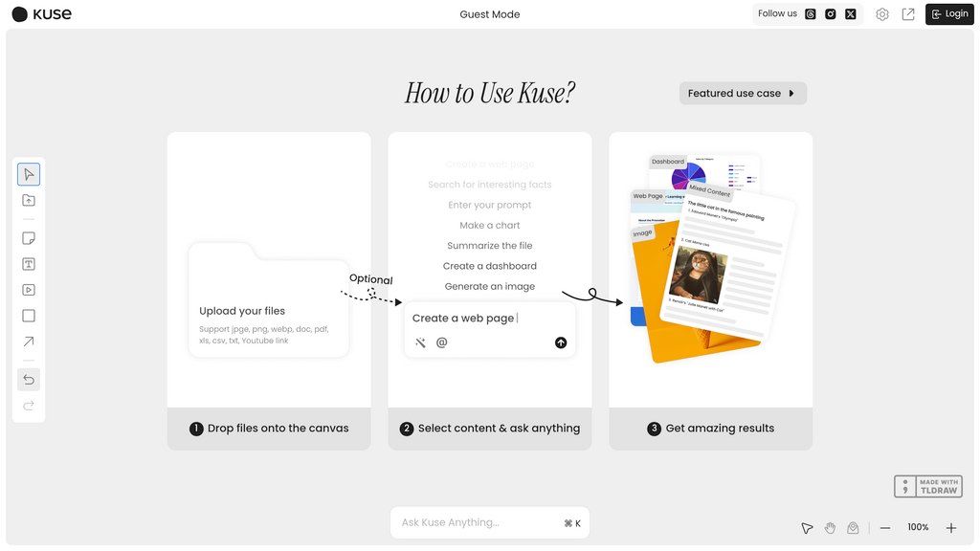This screenshot has width=980, height=551.
Task: Select the video embed tool
Action: click(x=29, y=290)
